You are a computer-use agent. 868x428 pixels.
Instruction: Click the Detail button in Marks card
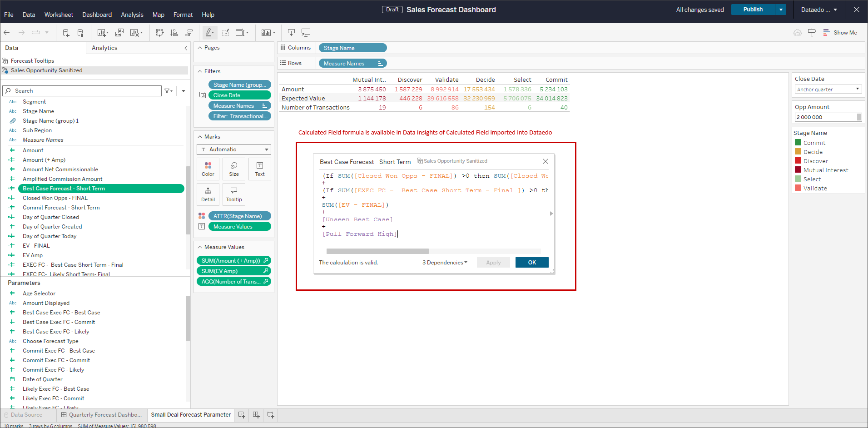tap(208, 194)
